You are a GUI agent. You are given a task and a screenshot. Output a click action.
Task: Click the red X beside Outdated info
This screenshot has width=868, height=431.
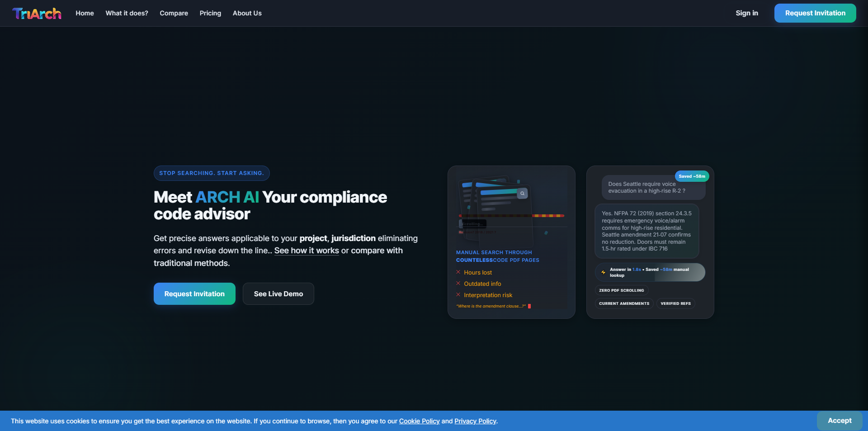click(x=458, y=284)
